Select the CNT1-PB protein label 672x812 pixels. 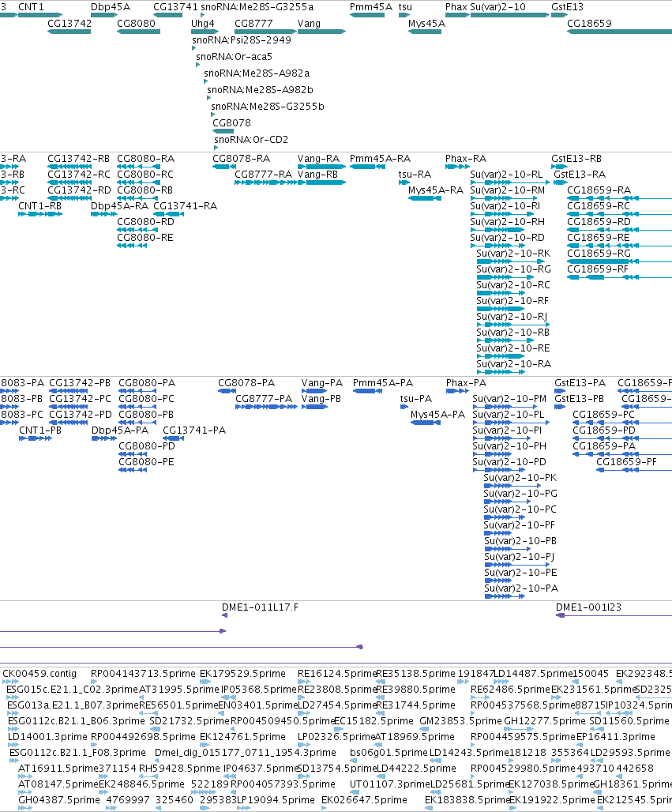coord(40,430)
